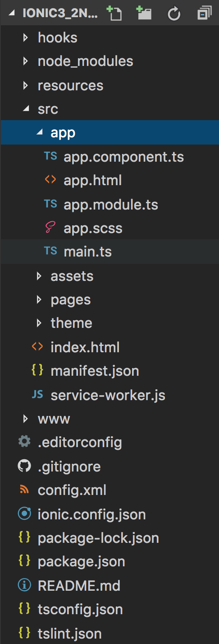
Task: Open the package.json file
Action: (x=81, y=561)
